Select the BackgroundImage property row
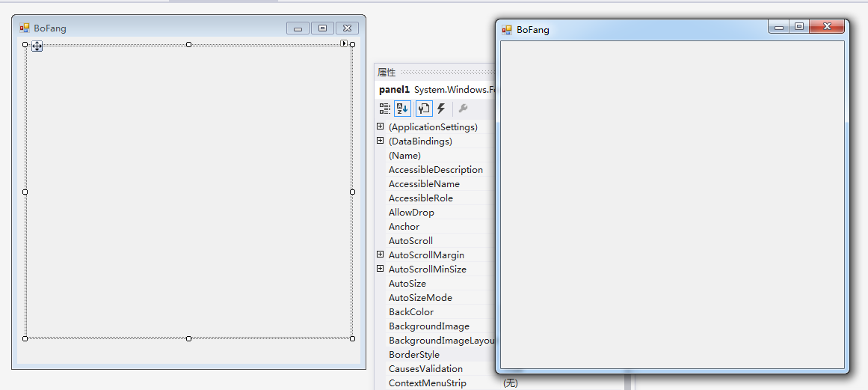The height and width of the screenshot is (390, 868). click(x=440, y=326)
